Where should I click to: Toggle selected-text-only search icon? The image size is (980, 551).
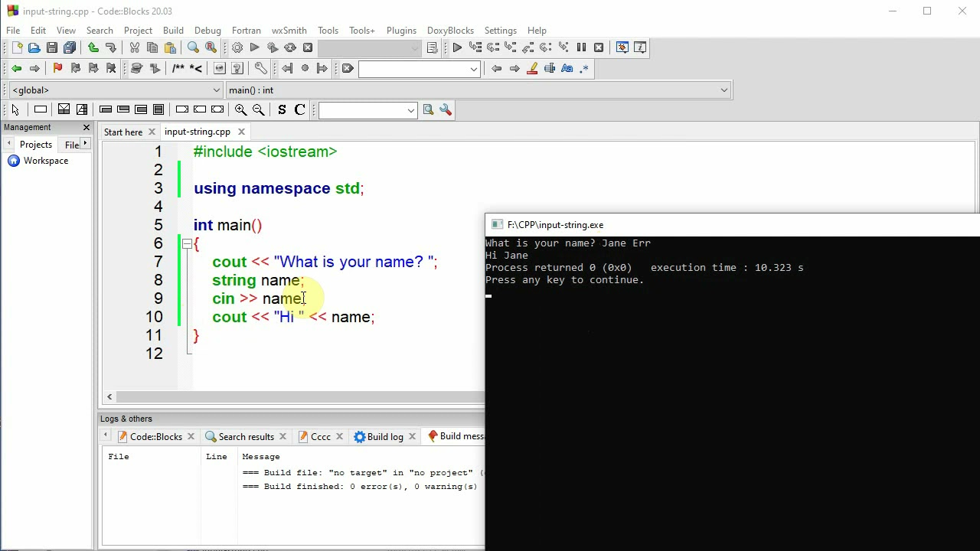(x=550, y=69)
